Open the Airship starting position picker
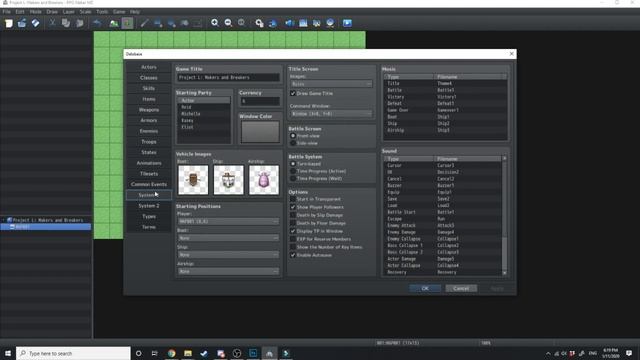640x360 pixels. [x=228, y=271]
